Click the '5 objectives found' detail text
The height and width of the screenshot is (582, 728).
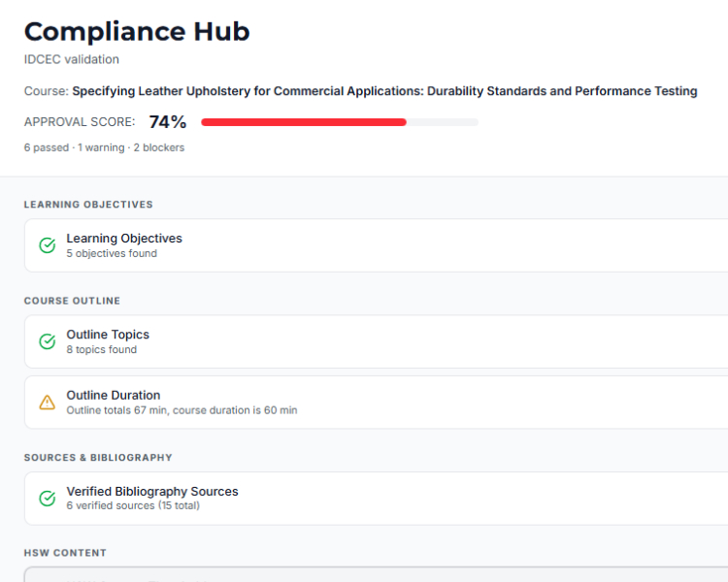(111, 253)
